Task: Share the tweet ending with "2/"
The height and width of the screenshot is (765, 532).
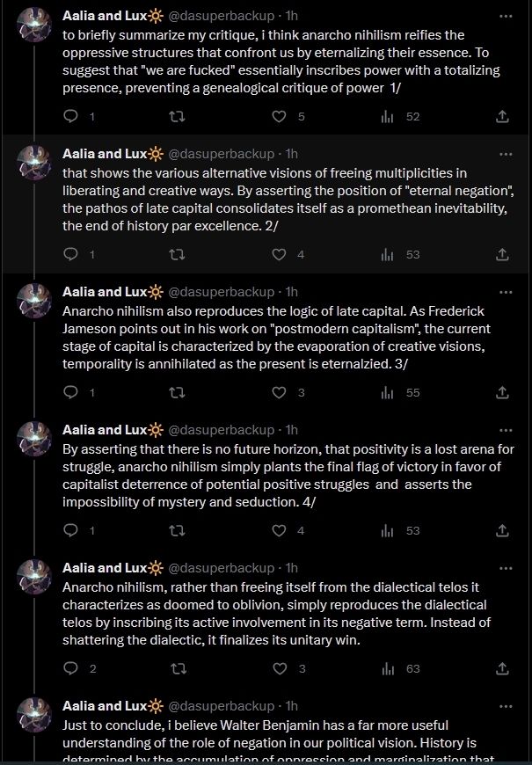Action: (x=502, y=254)
